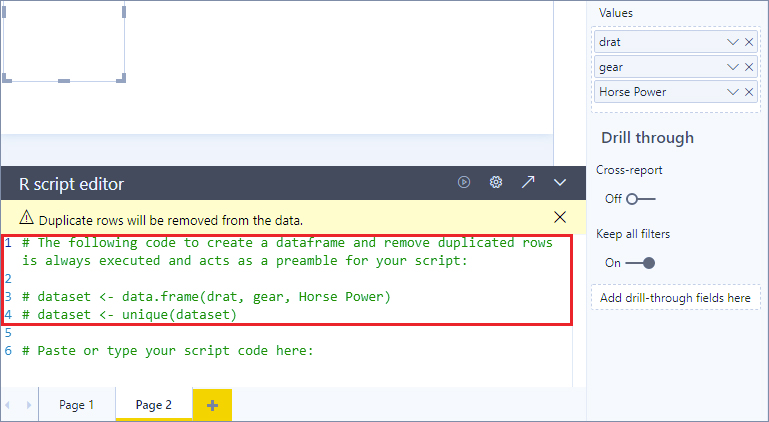
Task: Expand Horse Power field options dropdown
Action: 733,92
